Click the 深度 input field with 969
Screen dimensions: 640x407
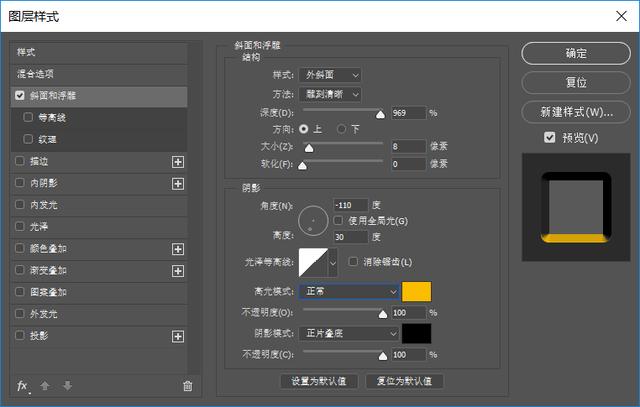pyautogui.click(x=409, y=113)
